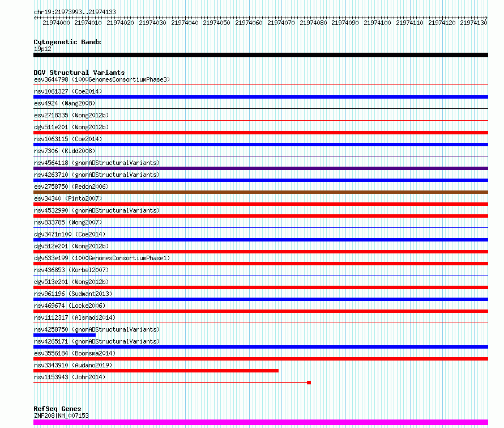The width and height of the screenshot is (504, 428).
Task: Click ruler position 21974000
Action: [x=56, y=23]
